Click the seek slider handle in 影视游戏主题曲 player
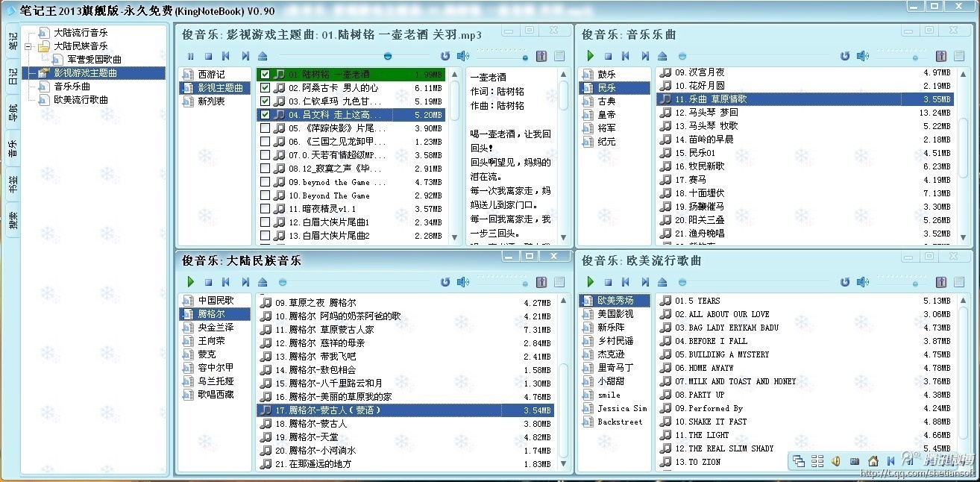 click(386, 56)
